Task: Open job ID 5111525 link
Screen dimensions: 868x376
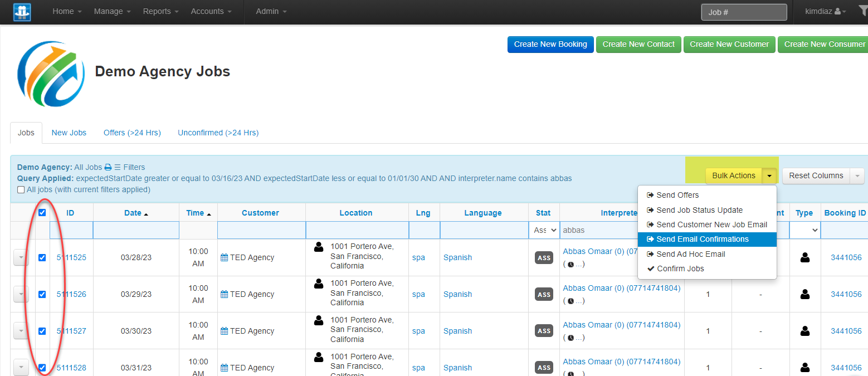Action: (71, 257)
